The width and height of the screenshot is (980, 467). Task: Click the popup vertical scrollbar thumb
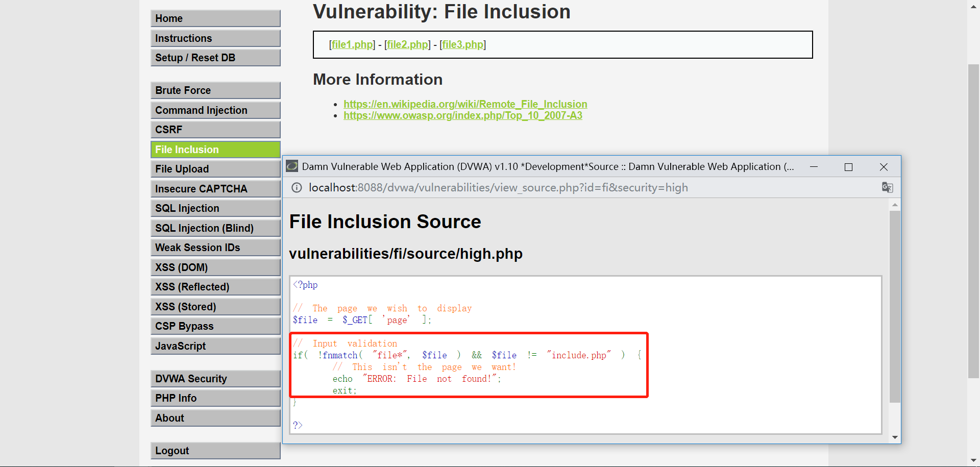click(x=895, y=307)
